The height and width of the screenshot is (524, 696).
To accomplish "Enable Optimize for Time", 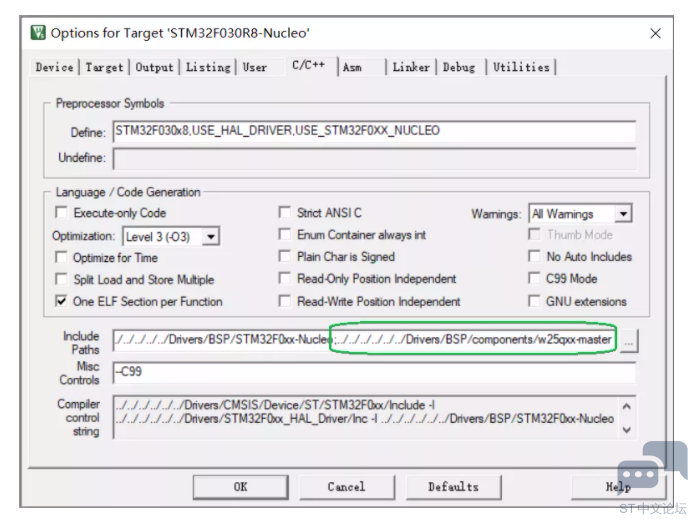I will click(61, 257).
